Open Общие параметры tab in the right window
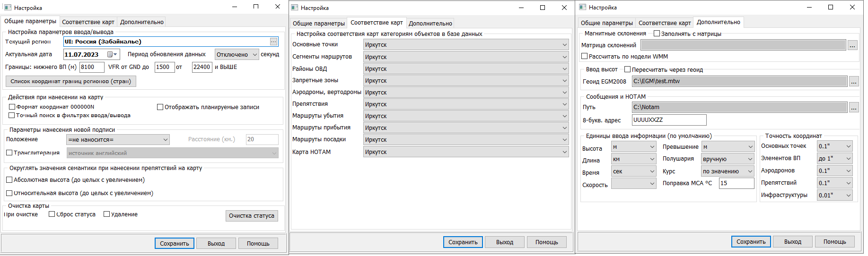Screen dimensions: 868x256 pos(606,23)
